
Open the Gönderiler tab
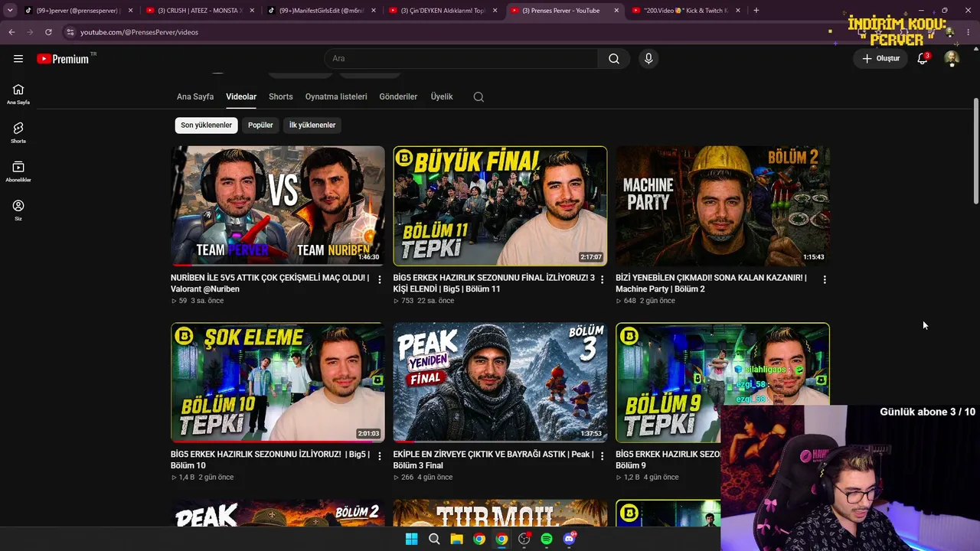coord(398,97)
